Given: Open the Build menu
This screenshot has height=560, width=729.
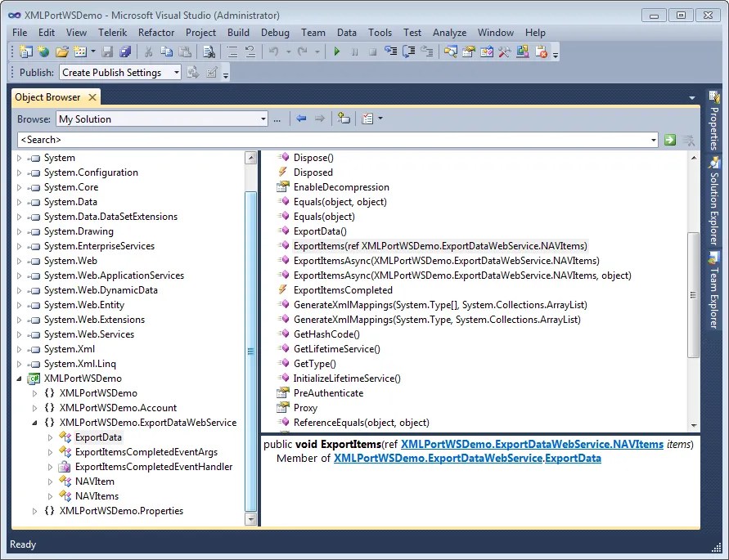Looking at the screenshot, I should (238, 33).
